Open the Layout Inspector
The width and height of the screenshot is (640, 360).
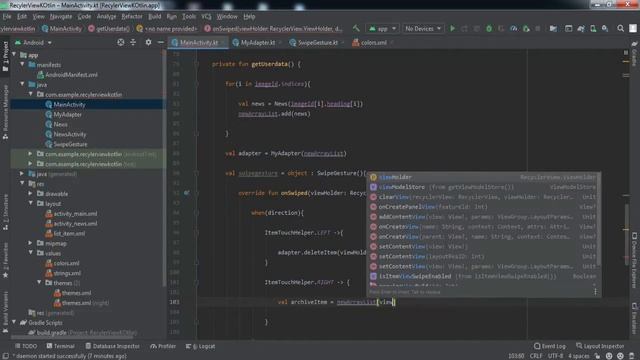point(600,346)
